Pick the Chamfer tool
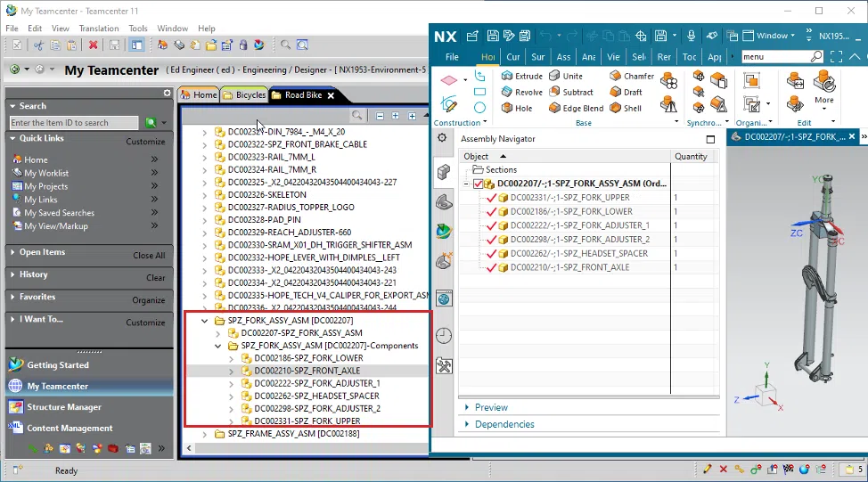The width and height of the screenshot is (868, 482). click(632, 76)
